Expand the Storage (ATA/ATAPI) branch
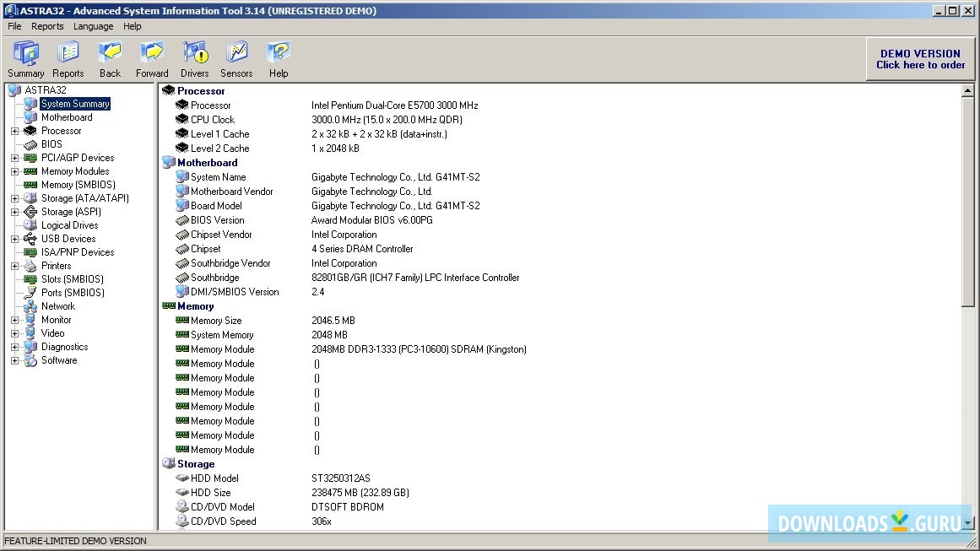Screen dimensions: 980x551 (15, 197)
